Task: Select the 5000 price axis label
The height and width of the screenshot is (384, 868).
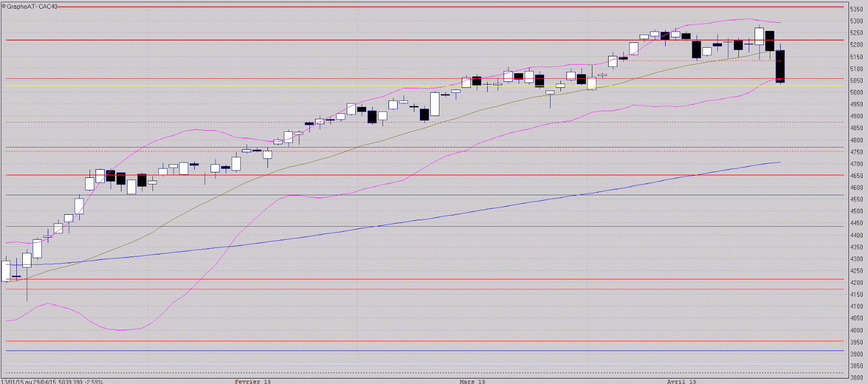Action: [856, 93]
